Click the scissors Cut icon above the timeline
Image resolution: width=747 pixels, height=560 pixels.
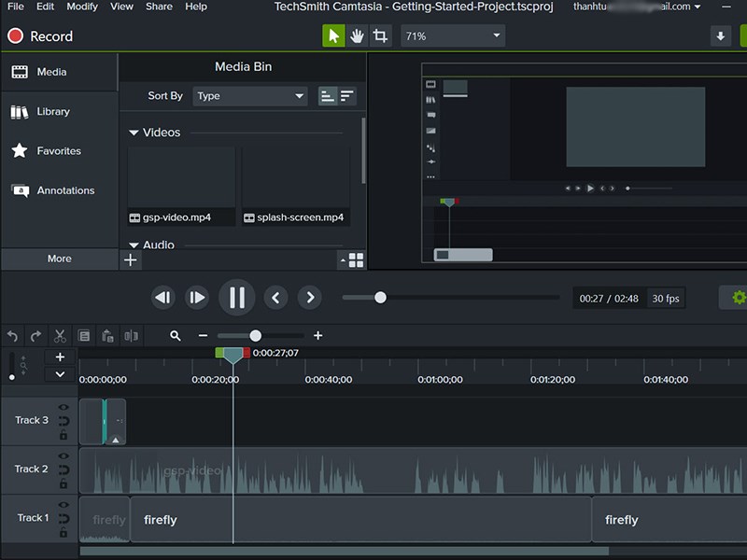pyautogui.click(x=60, y=336)
